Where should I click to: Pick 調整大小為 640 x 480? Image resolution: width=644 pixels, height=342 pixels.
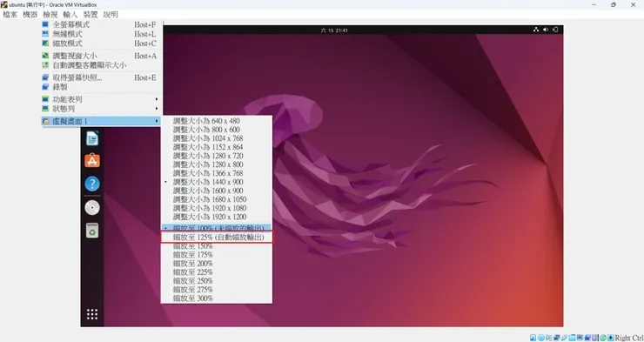click(217, 121)
